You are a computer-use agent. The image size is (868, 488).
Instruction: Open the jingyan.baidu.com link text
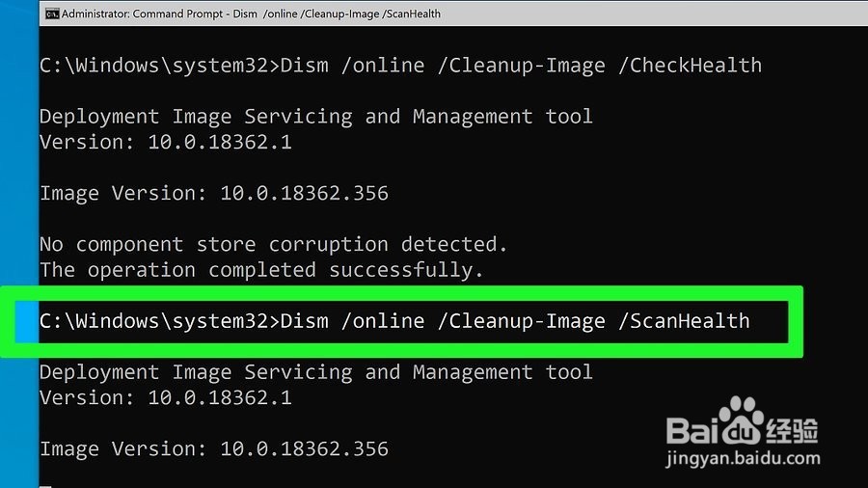[744, 459]
